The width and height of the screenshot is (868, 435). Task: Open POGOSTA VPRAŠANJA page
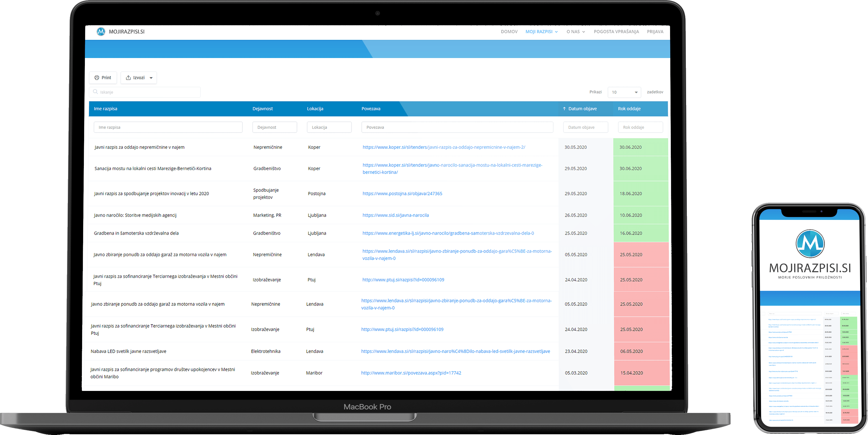616,32
